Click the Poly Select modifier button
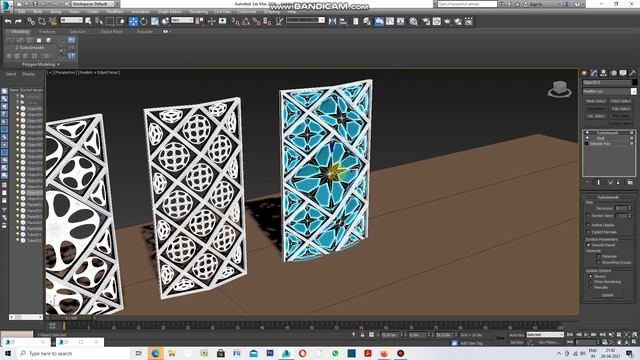Viewport: 640px width, 360px height. click(621, 109)
